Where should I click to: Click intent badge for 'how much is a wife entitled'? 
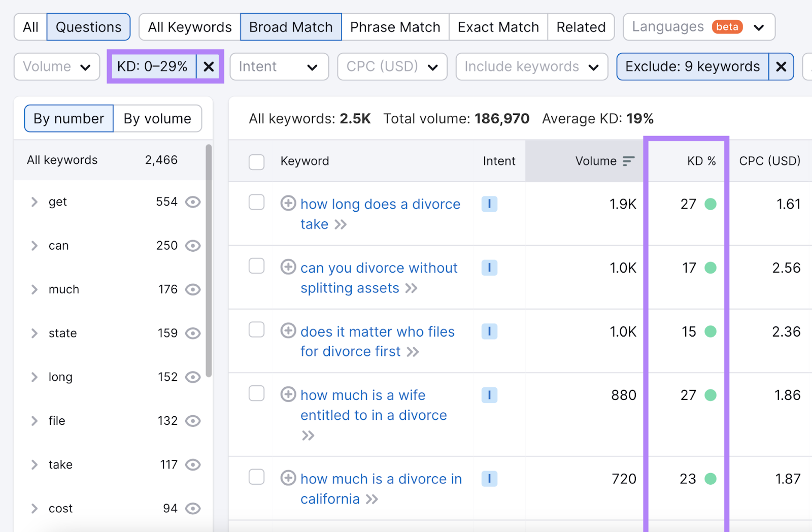click(489, 395)
